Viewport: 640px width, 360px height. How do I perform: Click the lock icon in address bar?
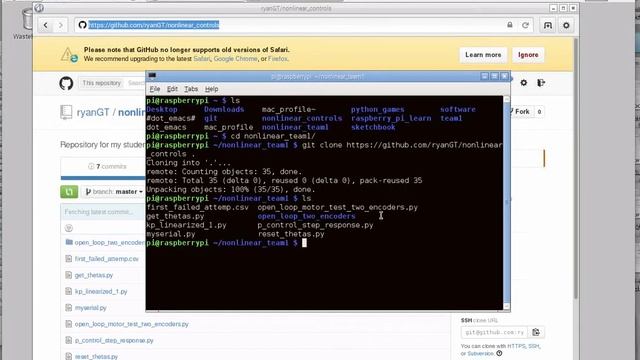[x=510, y=25]
